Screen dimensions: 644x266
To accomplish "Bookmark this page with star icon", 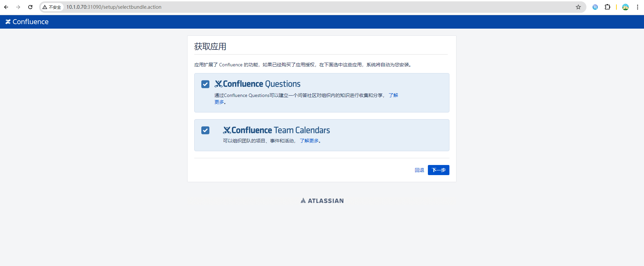I will tap(578, 7).
